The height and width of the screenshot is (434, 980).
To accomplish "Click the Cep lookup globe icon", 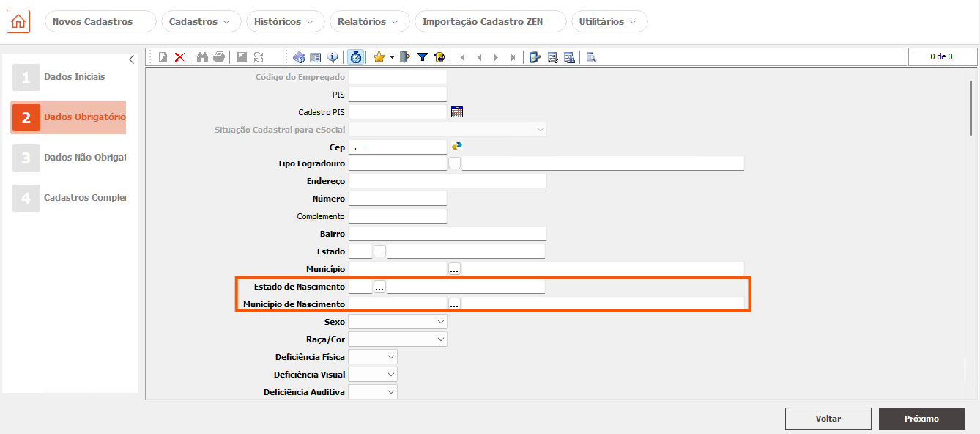I will (x=457, y=146).
